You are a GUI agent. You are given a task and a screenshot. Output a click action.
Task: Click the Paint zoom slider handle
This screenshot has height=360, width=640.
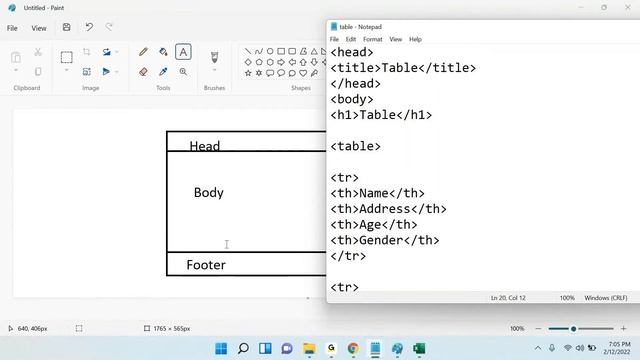[573, 329]
